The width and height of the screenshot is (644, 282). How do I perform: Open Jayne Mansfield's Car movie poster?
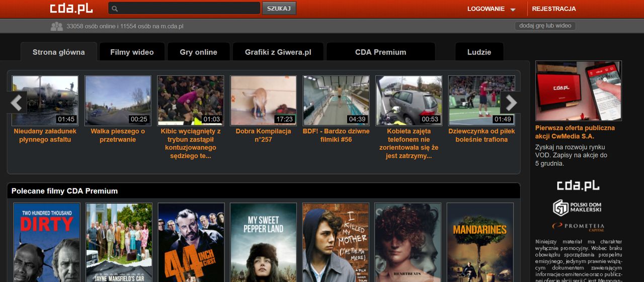pyautogui.click(x=119, y=243)
